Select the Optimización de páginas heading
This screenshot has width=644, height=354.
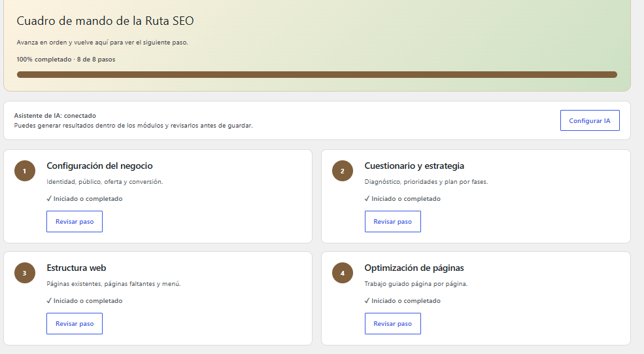click(414, 268)
